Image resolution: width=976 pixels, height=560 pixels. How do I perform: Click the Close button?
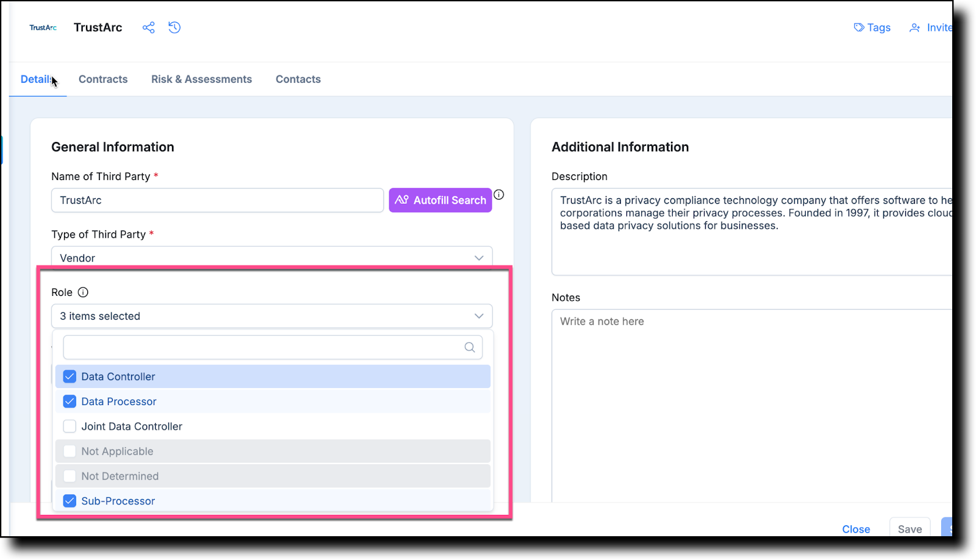[x=856, y=528]
